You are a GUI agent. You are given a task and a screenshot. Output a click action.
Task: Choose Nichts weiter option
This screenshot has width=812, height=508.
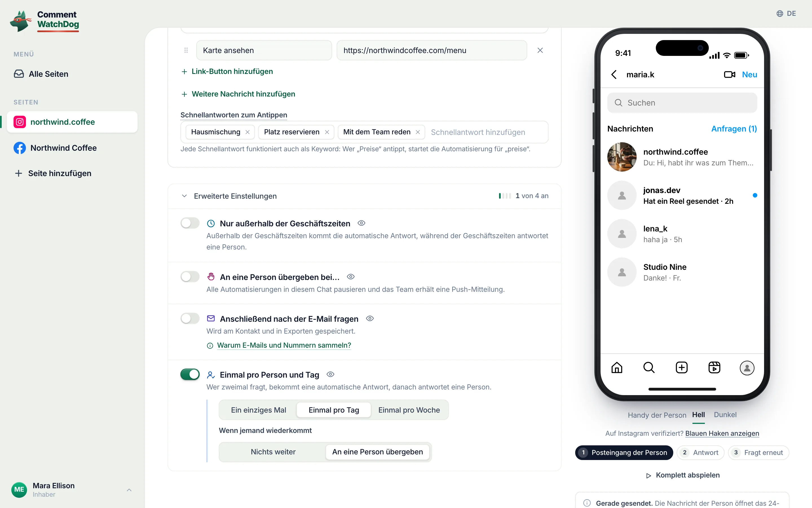(x=273, y=452)
